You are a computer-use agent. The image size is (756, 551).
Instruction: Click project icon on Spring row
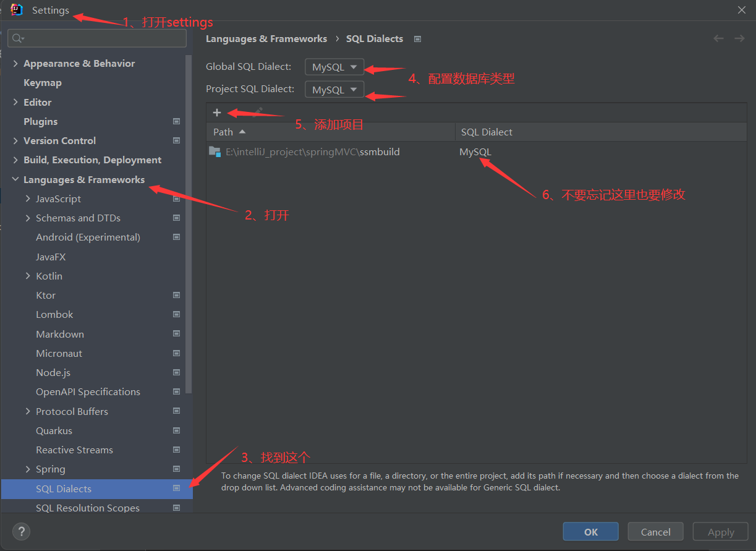[176, 469]
